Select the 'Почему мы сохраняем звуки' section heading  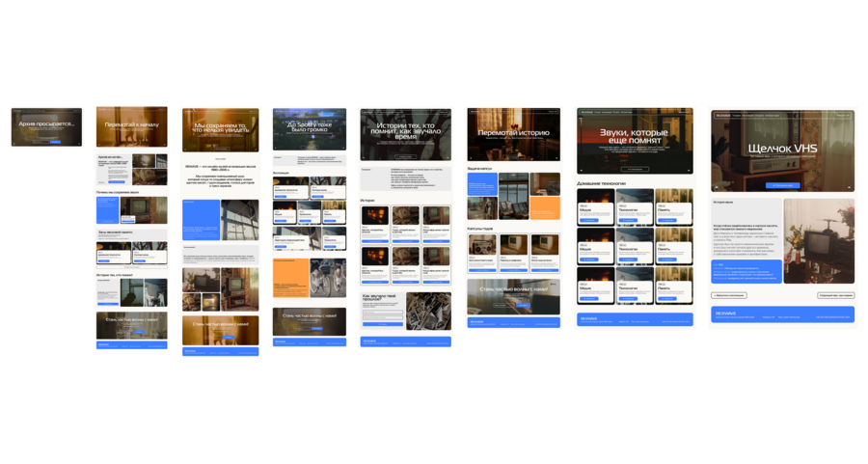(x=118, y=192)
